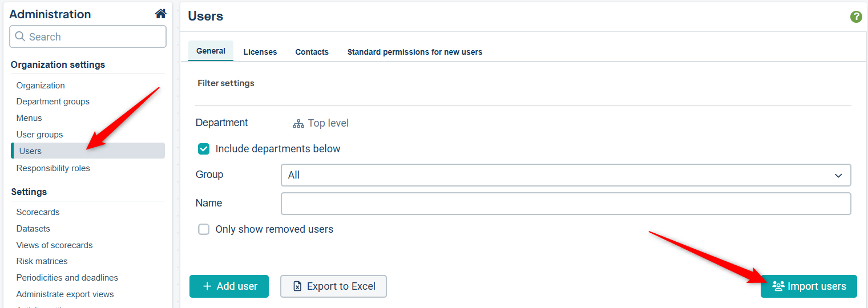Click the magnifier icon in search box

[20, 37]
